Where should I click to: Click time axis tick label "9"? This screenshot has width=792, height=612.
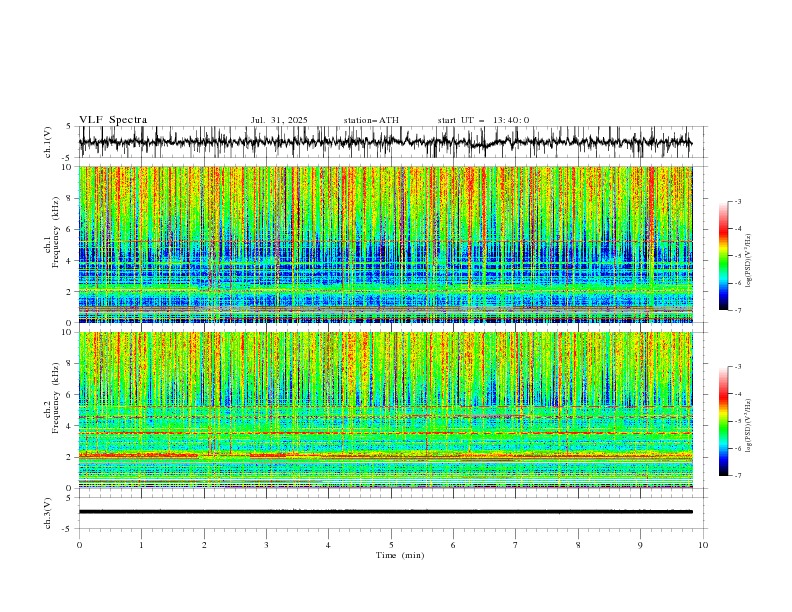click(640, 545)
